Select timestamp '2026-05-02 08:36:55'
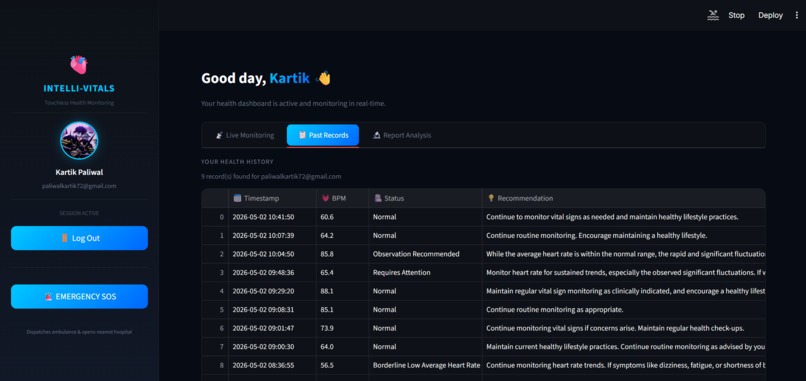Screen dimensions: 806x381 (263, 365)
